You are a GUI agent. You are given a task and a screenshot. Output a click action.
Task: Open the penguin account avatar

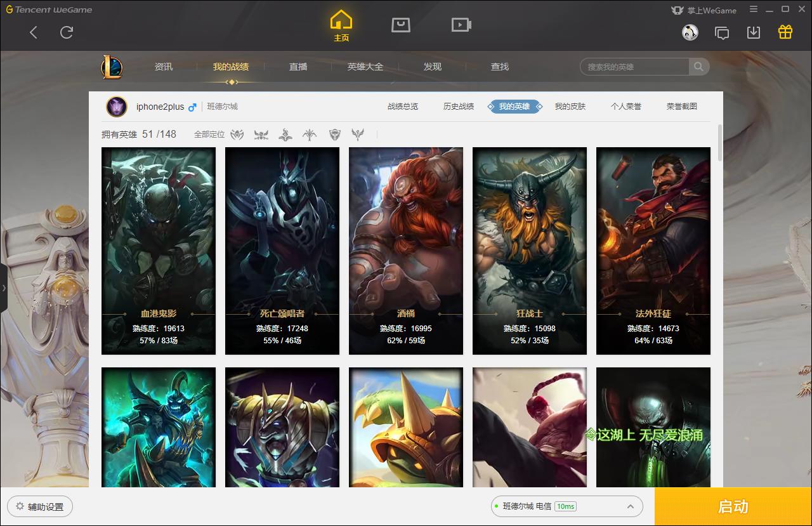[x=690, y=32]
